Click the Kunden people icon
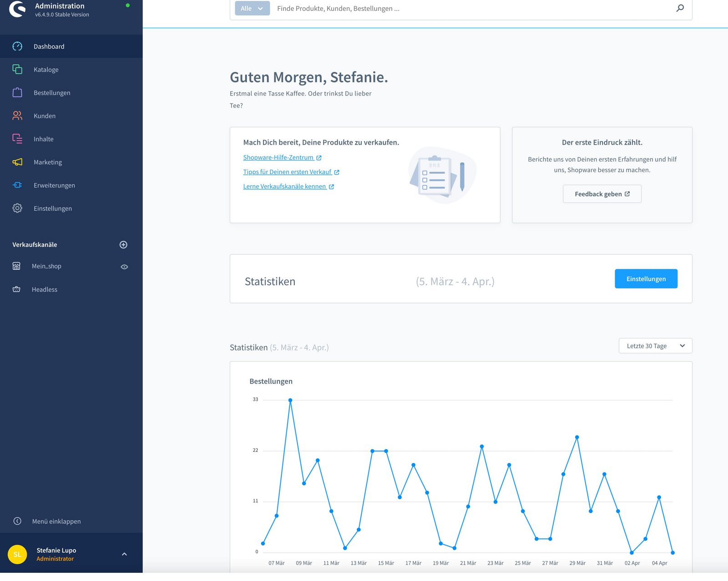This screenshot has width=728, height=581. pos(17,116)
